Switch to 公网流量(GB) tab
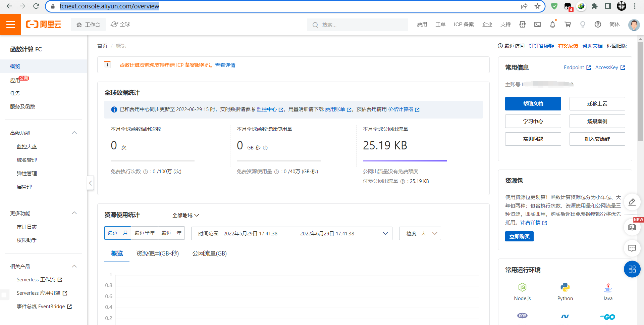The image size is (644, 325). [x=209, y=253]
